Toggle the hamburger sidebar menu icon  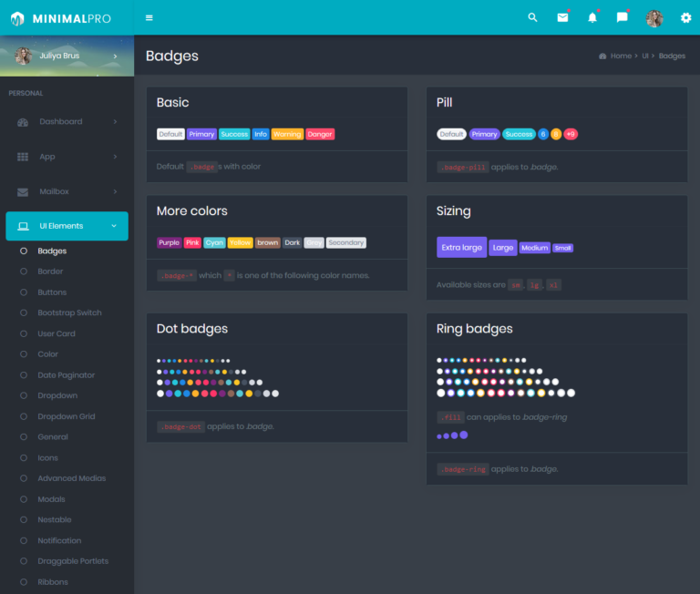(x=149, y=18)
